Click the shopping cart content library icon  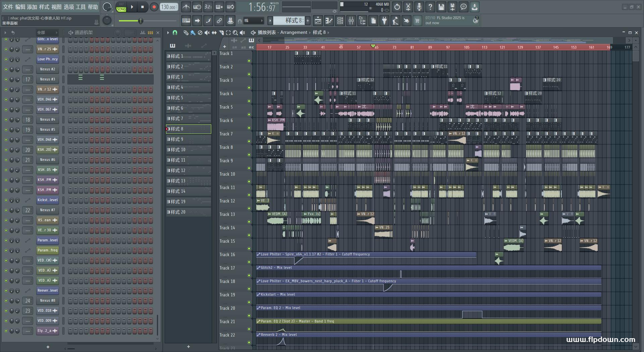click(417, 21)
